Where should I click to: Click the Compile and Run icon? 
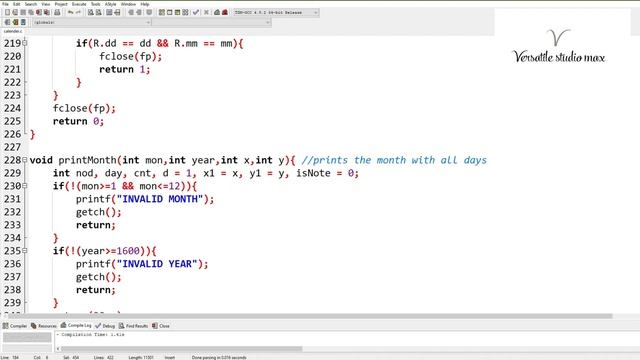click(177, 12)
